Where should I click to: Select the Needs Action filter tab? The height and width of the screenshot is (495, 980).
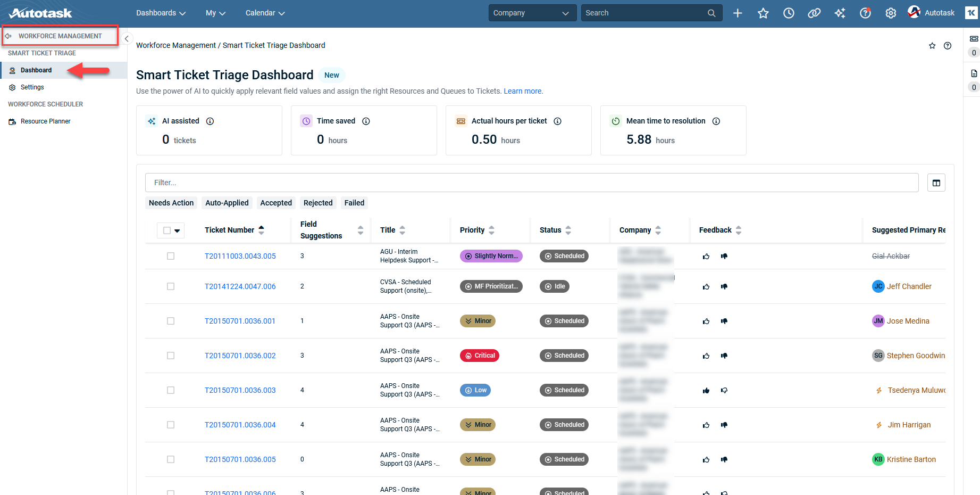(171, 203)
